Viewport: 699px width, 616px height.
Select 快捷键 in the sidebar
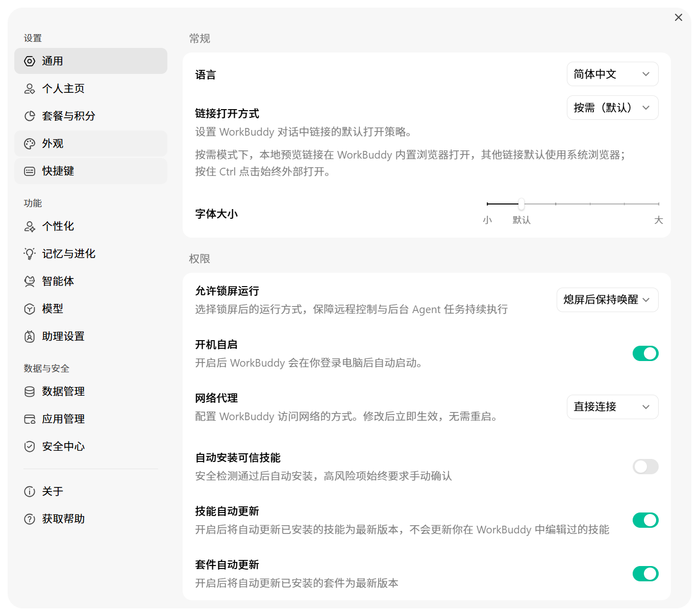(x=91, y=171)
